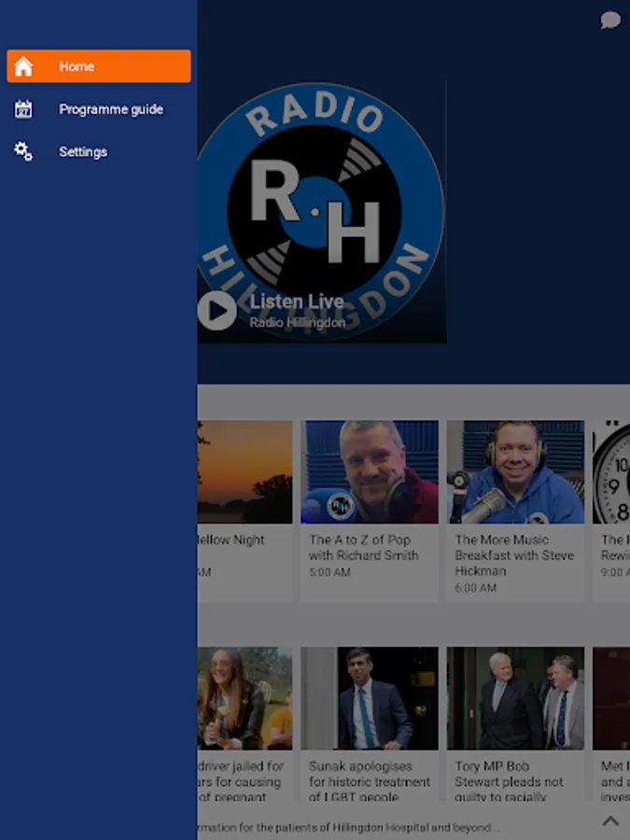Viewport: 630px width, 840px height.
Task: Click the '6:00 AM' show time
Action: [x=476, y=588]
